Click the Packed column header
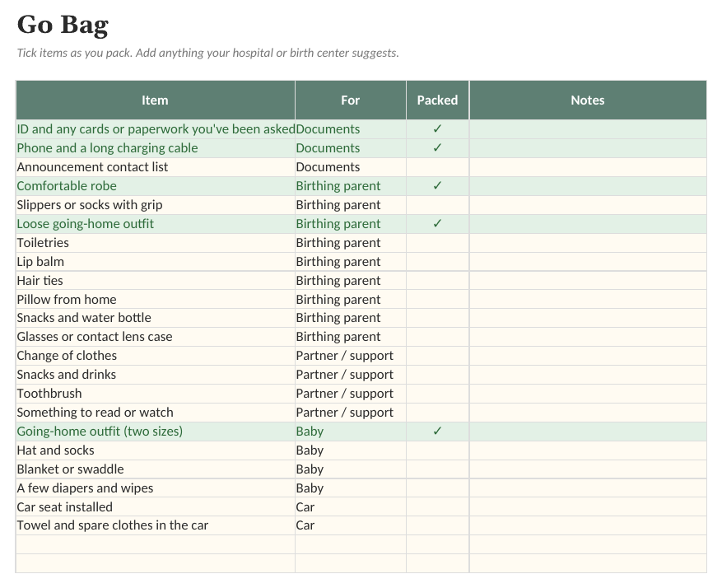 pos(437,100)
